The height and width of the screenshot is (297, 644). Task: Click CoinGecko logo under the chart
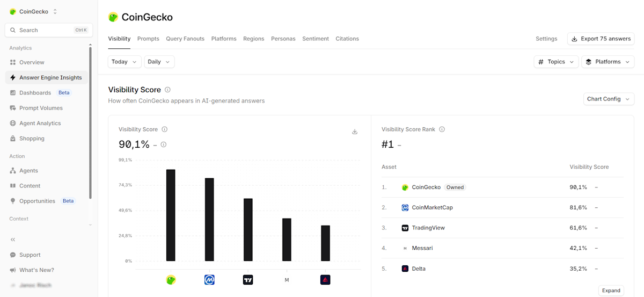click(171, 280)
